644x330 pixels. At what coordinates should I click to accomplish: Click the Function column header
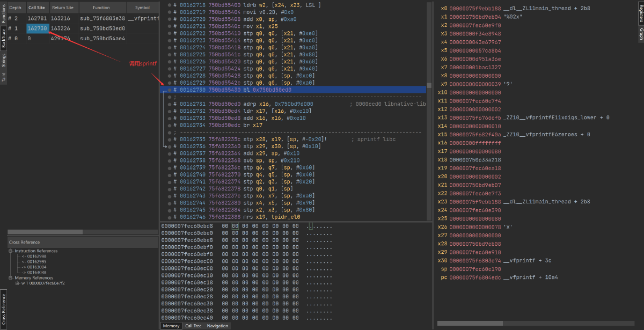(x=101, y=8)
